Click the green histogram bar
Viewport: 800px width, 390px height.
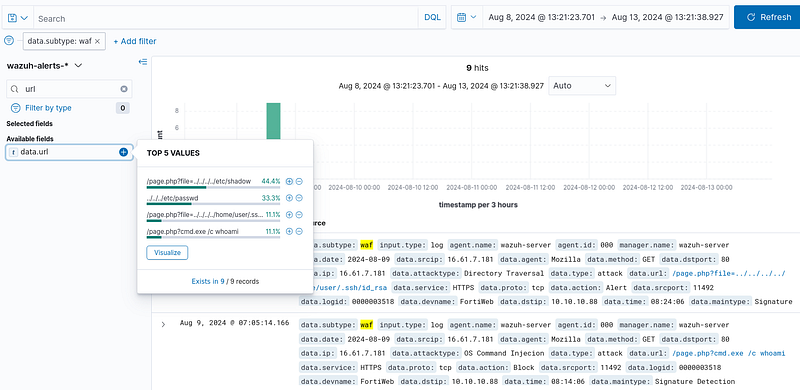[273, 120]
